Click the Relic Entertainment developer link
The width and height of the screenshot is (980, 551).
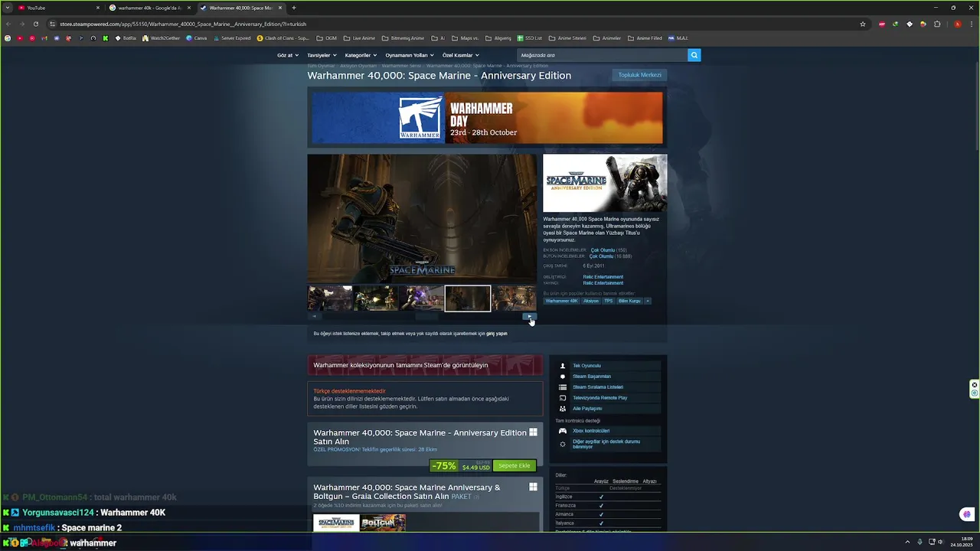[603, 277]
